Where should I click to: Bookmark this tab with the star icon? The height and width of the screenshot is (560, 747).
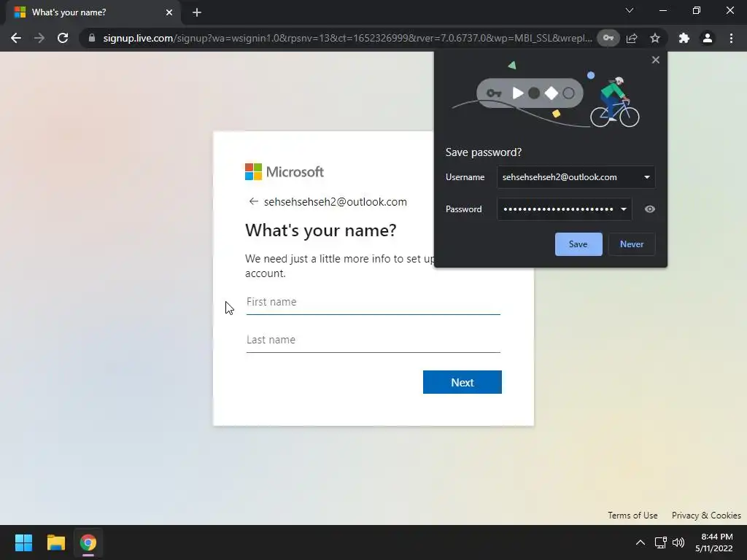655,38
